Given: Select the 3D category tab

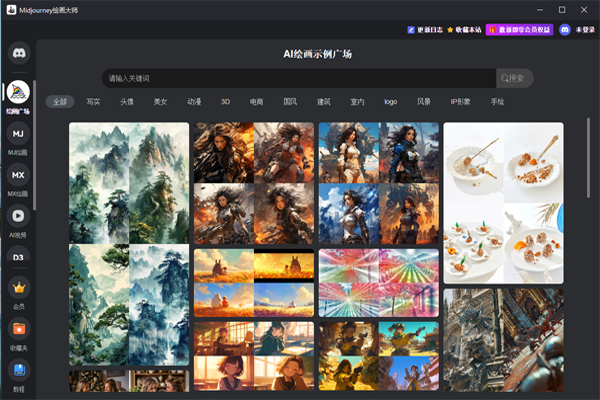Looking at the screenshot, I should pyautogui.click(x=225, y=102).
